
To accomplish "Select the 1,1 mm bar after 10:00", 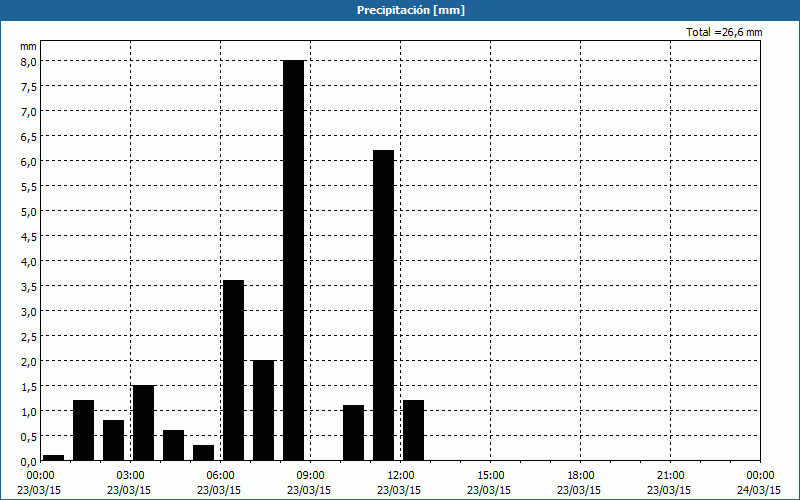I will 354,433.
